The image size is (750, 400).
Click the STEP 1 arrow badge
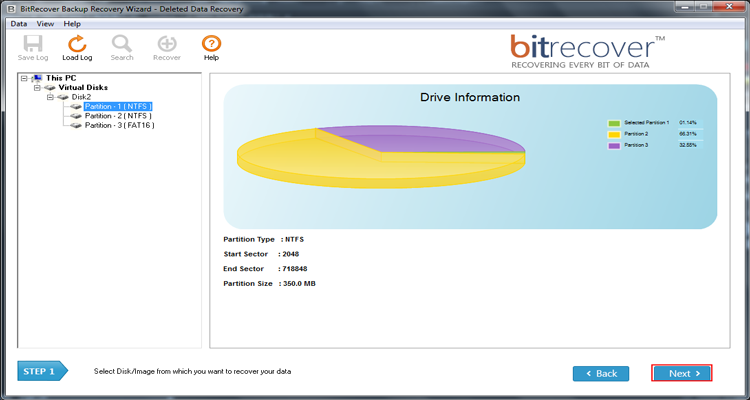(43, 371)
